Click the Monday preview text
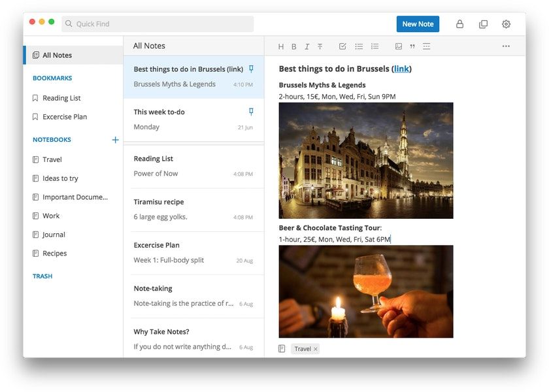549x392 pixels. 146,127
